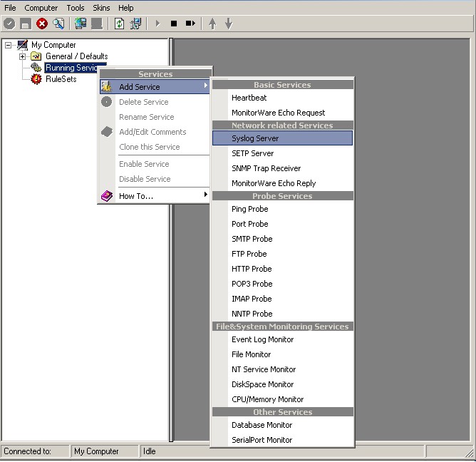Add an FTP Probe service

(283, 254)
